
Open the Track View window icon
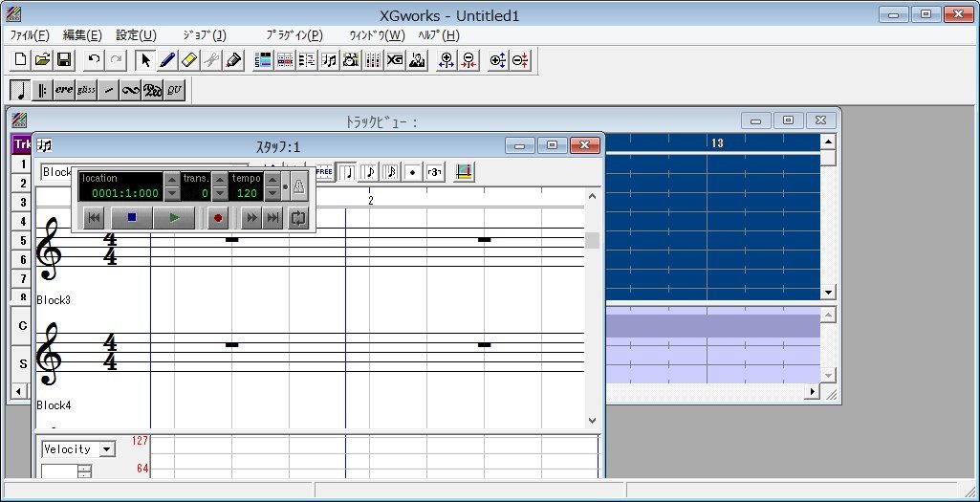[264, 60]
